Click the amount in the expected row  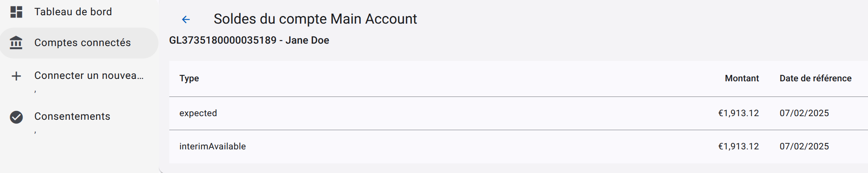point(738,113)
